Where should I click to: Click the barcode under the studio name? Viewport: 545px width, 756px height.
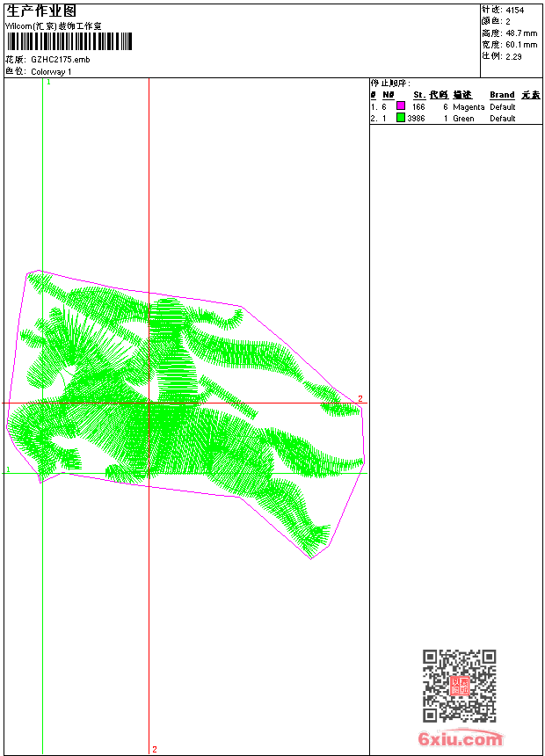tap(69, 41)
